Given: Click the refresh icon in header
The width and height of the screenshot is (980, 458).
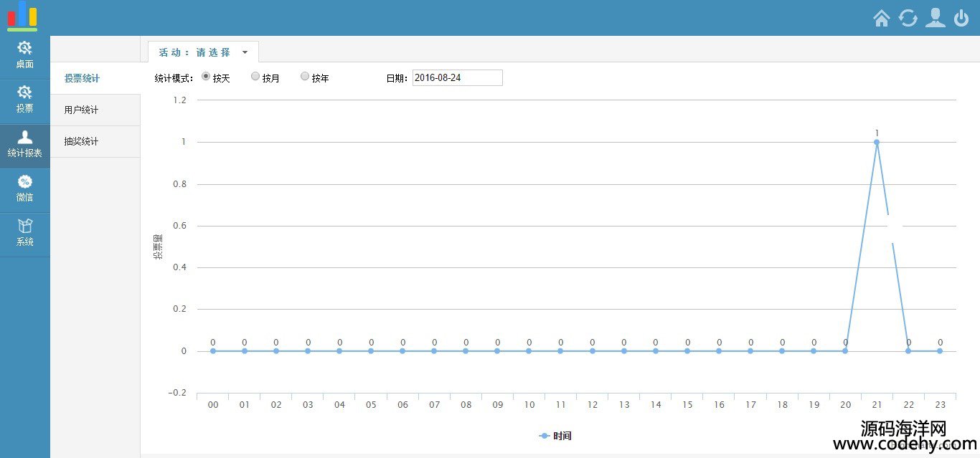Looking at the screenshot, I should tap(908, 18).
